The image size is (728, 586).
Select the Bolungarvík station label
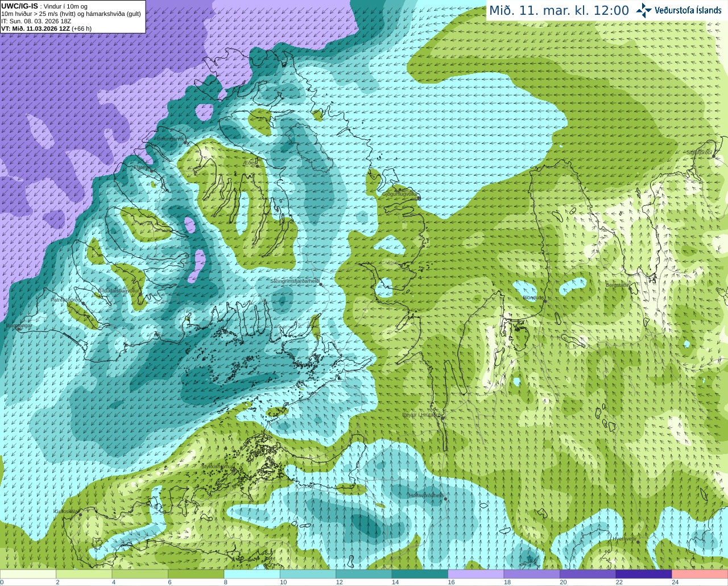pyautogui.click(x=170, y=139)
